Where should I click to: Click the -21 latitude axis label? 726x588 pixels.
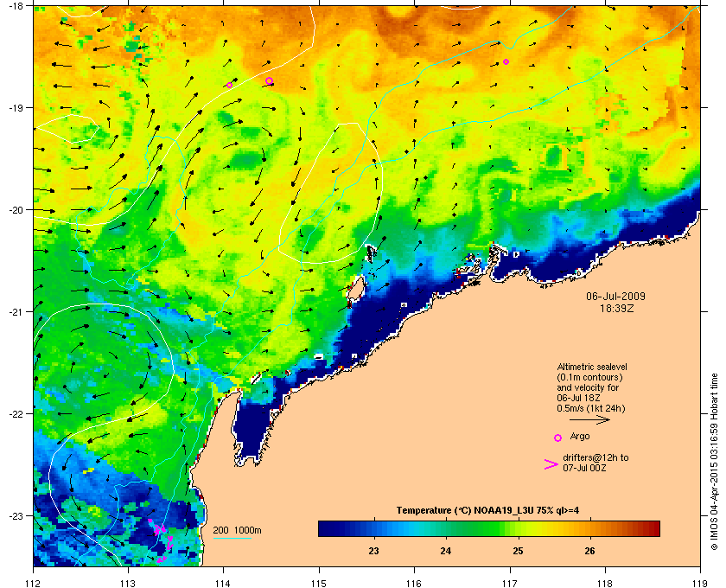(16, 312)
